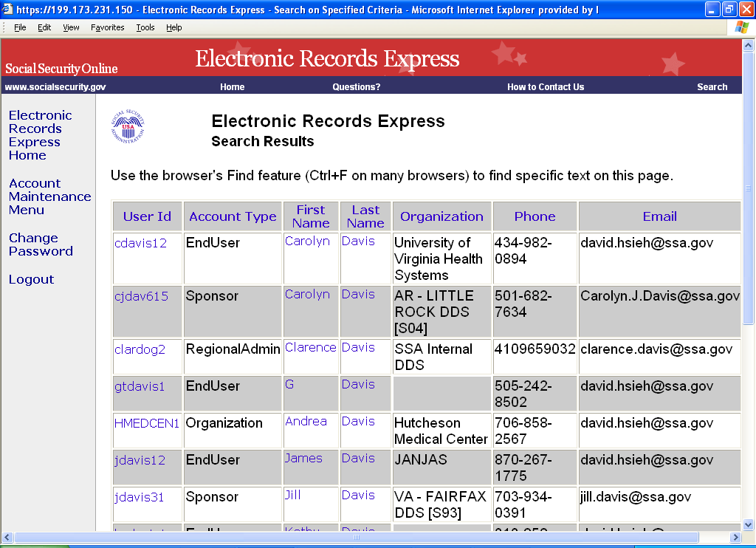Click first name Andrea
Screen dimensions: 756x548
pyautogui.click(x=306, y=421)
